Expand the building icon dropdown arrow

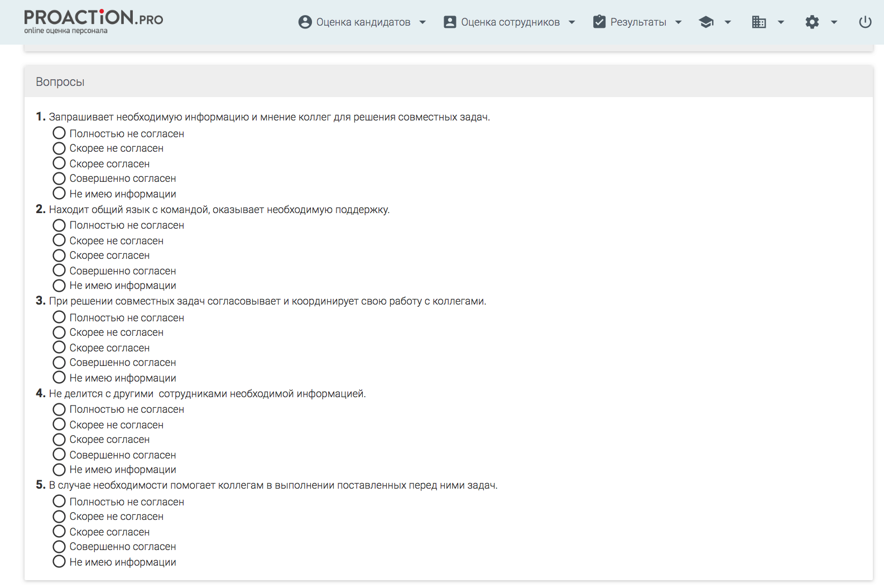pyautogui.click(x=781, y=22)
